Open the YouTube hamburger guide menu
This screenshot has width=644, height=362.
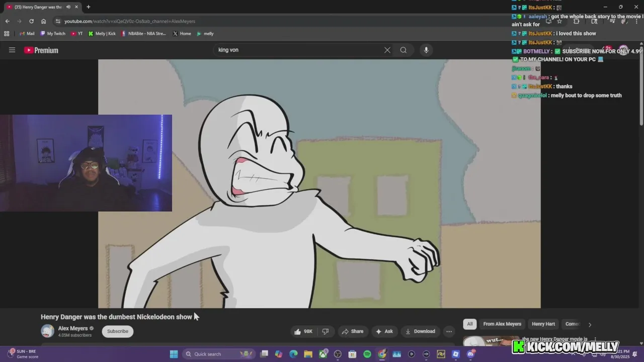[x=12, y=50]
